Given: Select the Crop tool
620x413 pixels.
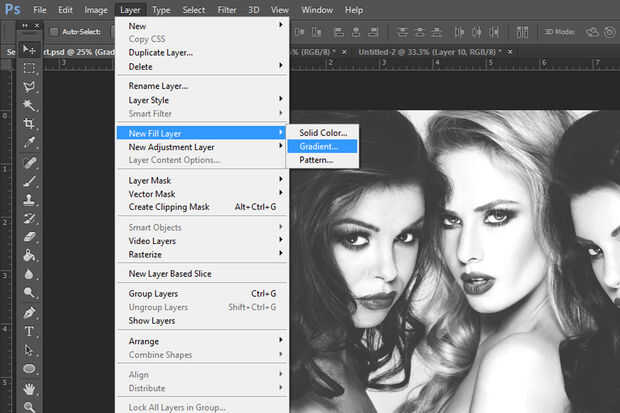Looking at the screenshot, I should point(29,123).
